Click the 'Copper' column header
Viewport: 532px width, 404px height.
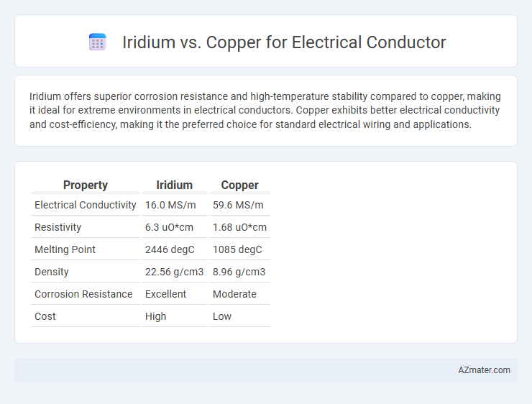239,185
